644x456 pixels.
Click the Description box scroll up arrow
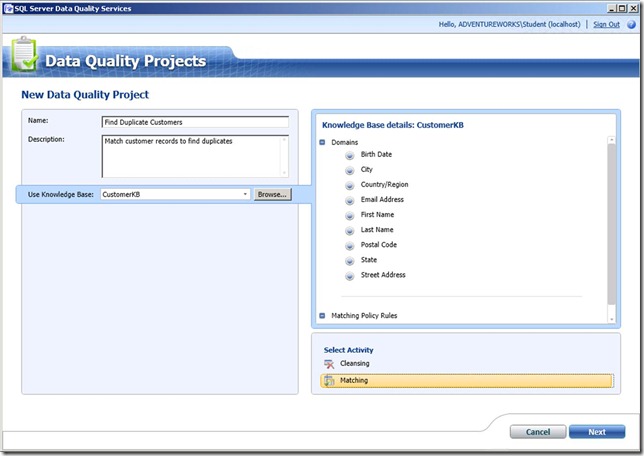coord(284,140)
